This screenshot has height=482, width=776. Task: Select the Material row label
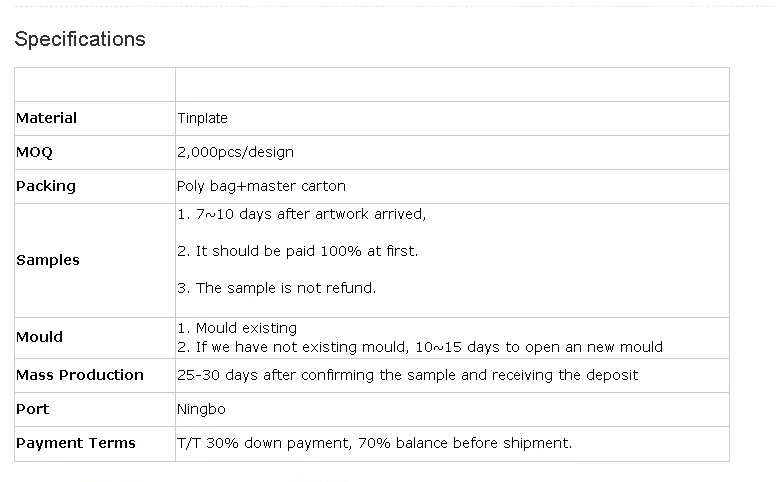[x=46, y=118]
